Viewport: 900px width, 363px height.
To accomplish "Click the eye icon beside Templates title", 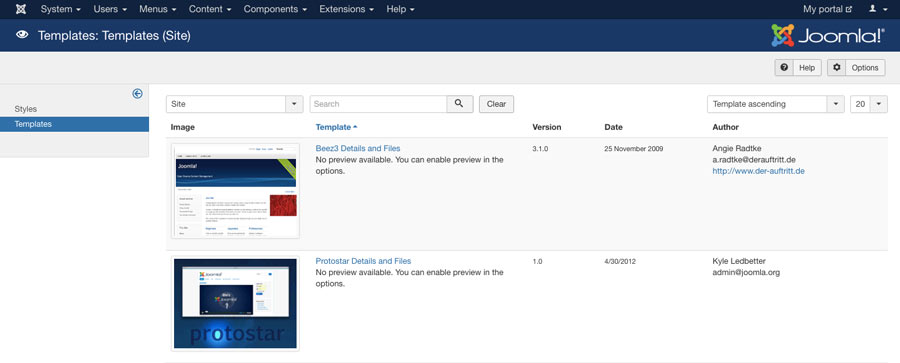I will tap(22, 36).
